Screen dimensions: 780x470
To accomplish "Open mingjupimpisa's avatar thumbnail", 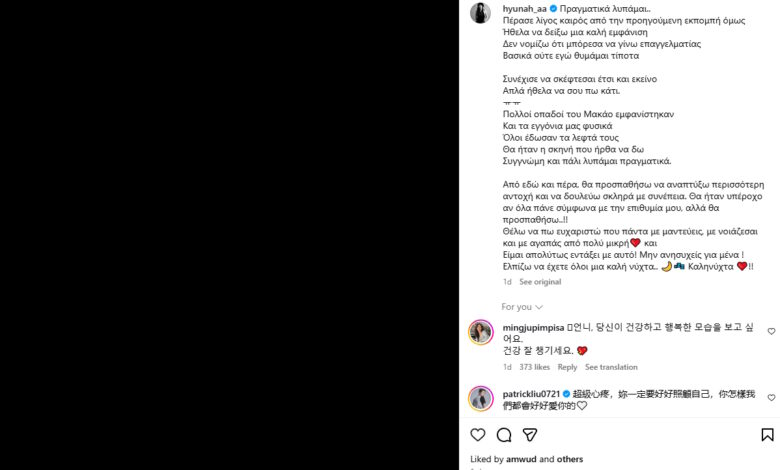I will pyautogui.click(x=481, y=332).
